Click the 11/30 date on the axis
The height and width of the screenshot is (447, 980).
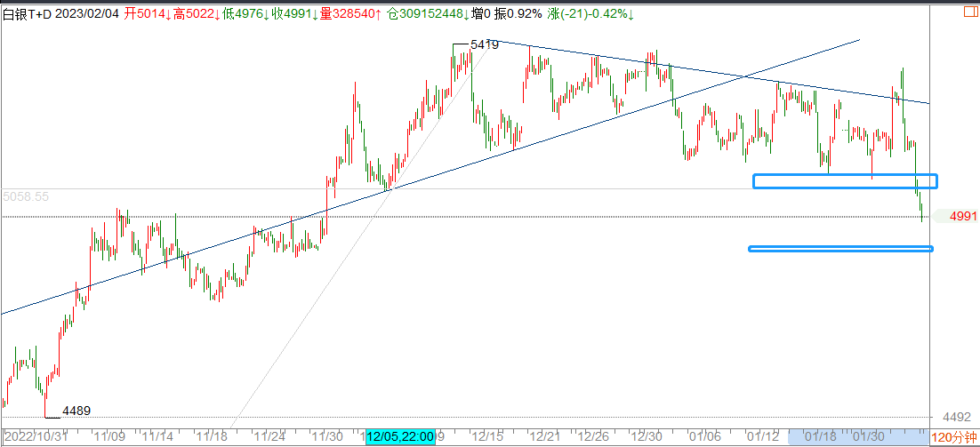point(327,435)
